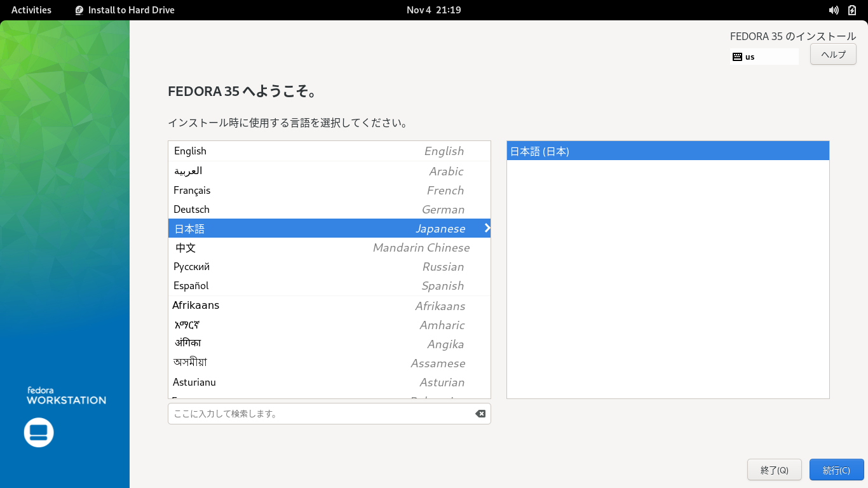Select Deutsch in the language list
Viewport: 868px width, 488px height.
point(329,209)
